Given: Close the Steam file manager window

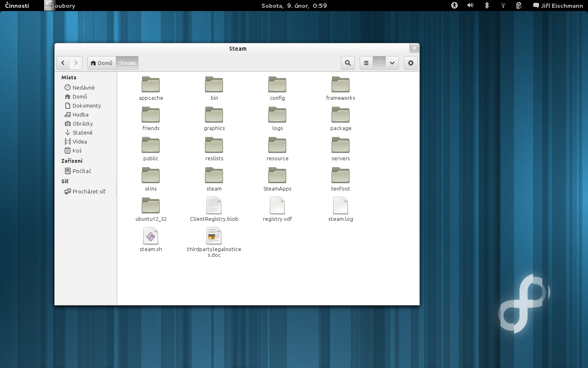Looking at the screenshot, I should click(x=414, y=48).
